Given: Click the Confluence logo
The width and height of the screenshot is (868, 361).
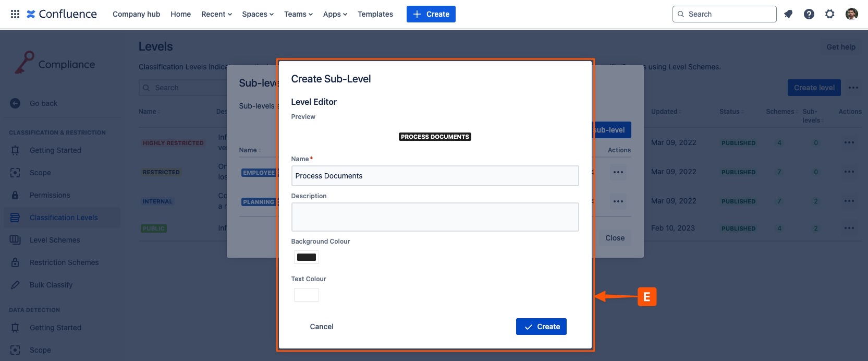Looking at the screenshot, I should pos(62,14).
